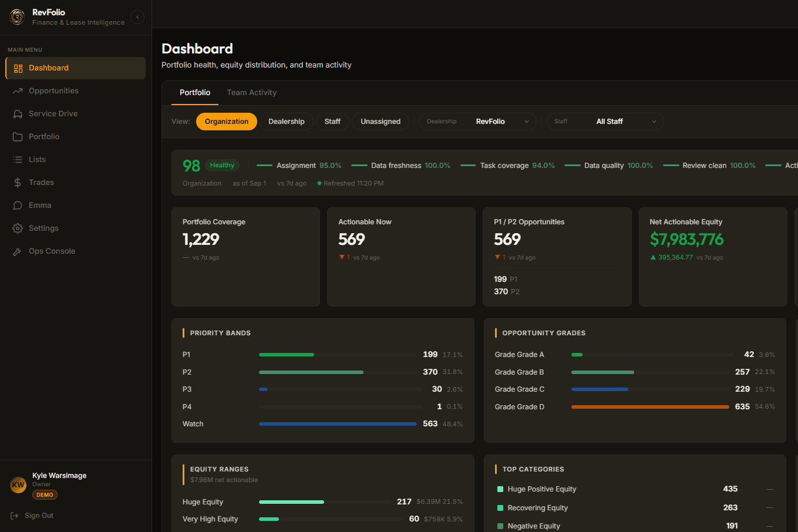Viewport: 798px width, 532px height.
Task: Open Opportunities from the main menu
Action: tap(75, 91)
